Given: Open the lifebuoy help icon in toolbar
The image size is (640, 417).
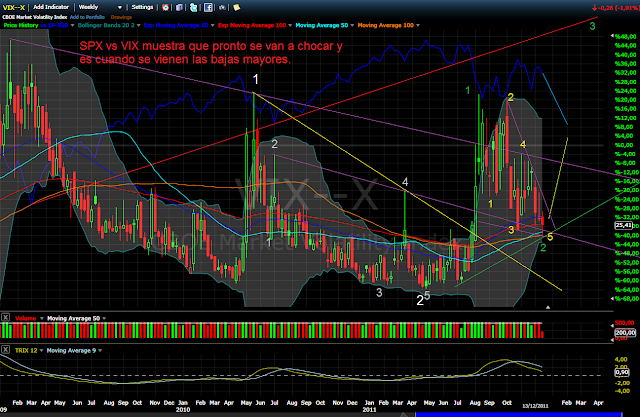Looking at the screenshot, I should click(x=165, y=7).
